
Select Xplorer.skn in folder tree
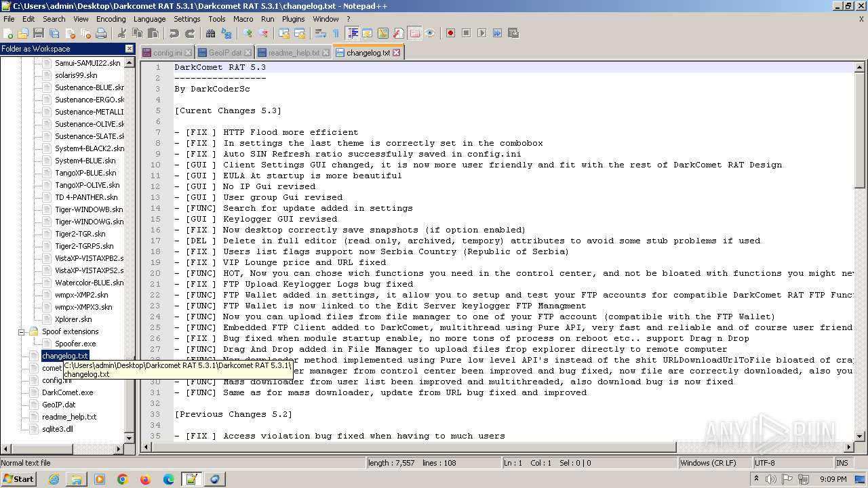(73, 319)
